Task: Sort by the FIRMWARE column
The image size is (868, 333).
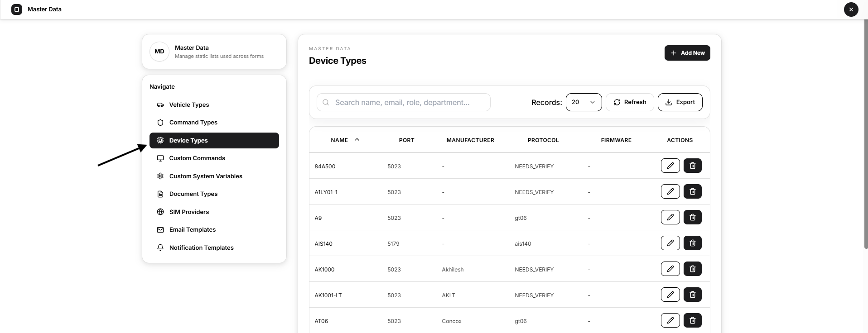Action: pos(616,140)
